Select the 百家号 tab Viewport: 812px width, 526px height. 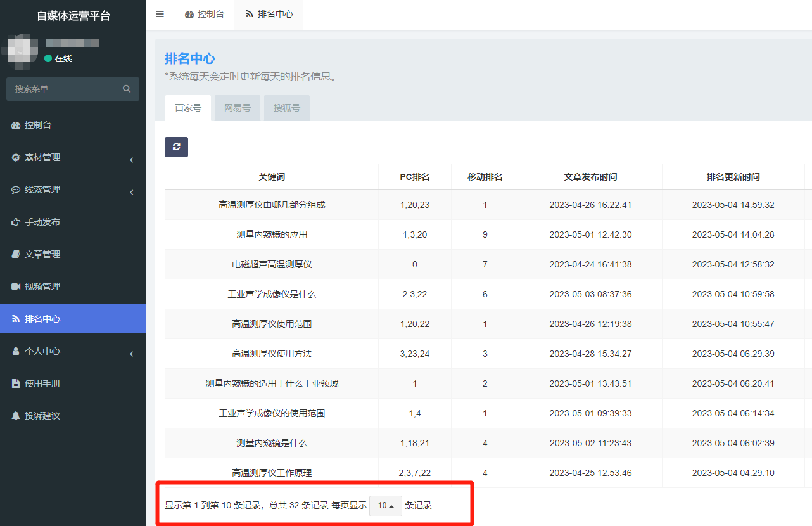click(x=188, y=108)
